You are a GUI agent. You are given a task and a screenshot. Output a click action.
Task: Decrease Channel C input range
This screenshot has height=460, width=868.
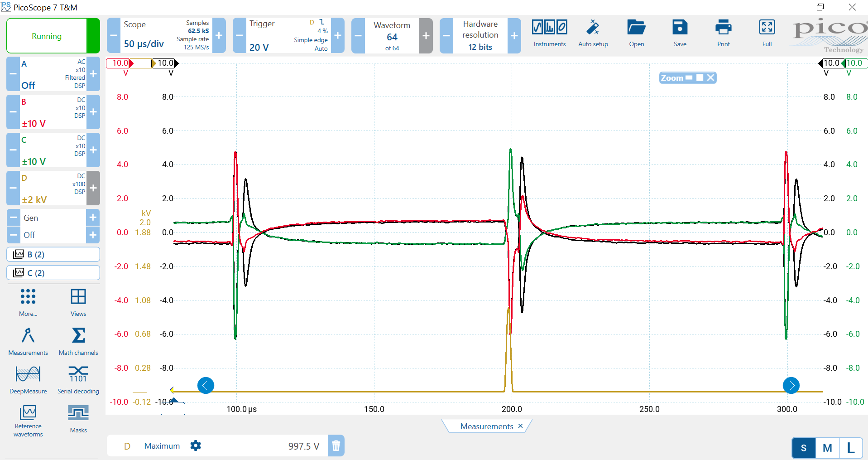13,150
